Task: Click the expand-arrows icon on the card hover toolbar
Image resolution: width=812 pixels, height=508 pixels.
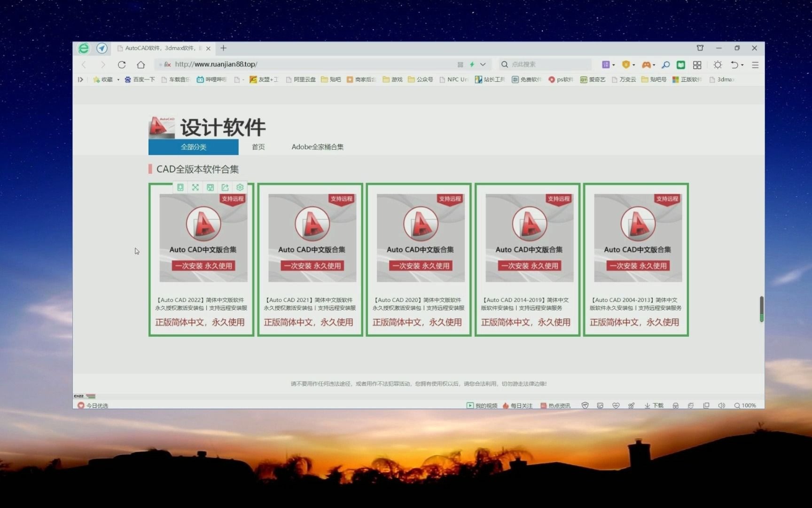Action: tap(195, 187)
